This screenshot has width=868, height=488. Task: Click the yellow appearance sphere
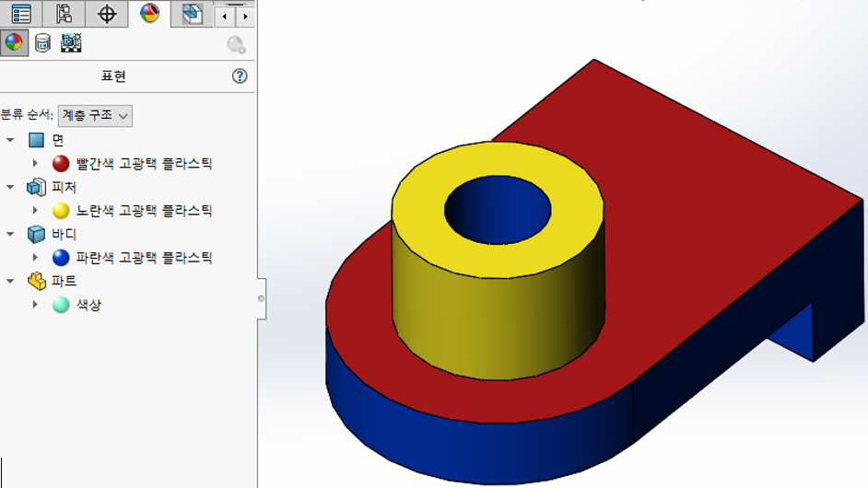(x=61, y=210)
